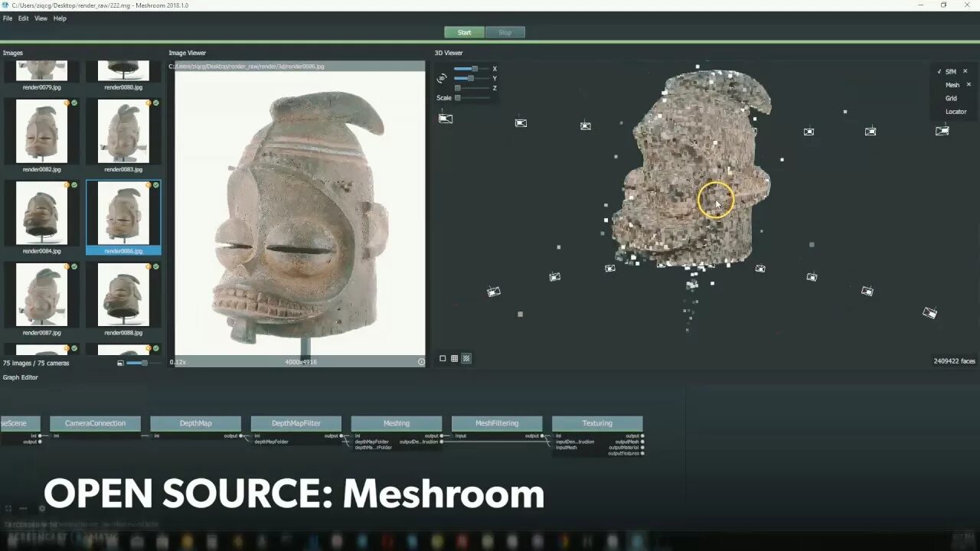Remove Mesh with its X button
This screenshot has width=980, height=551.
(x=969, y=85)
